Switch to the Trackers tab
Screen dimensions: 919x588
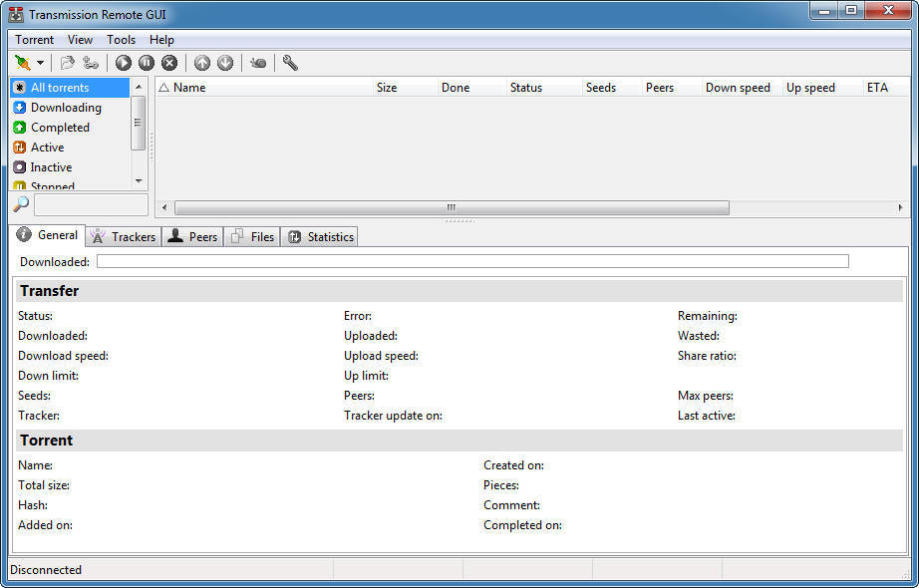pyautogui.click(x=122, y=236)
